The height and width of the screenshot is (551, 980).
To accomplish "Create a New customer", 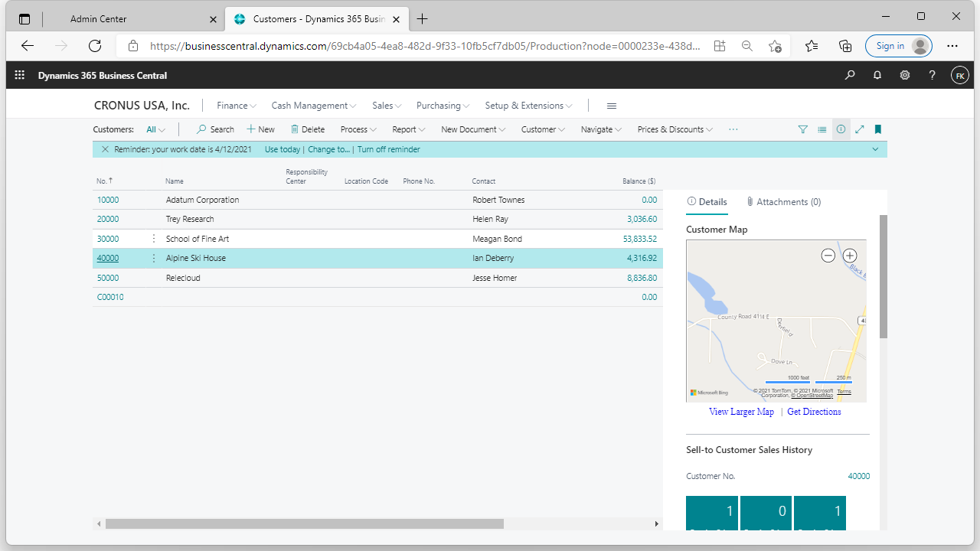I will (x=260, y=129).
